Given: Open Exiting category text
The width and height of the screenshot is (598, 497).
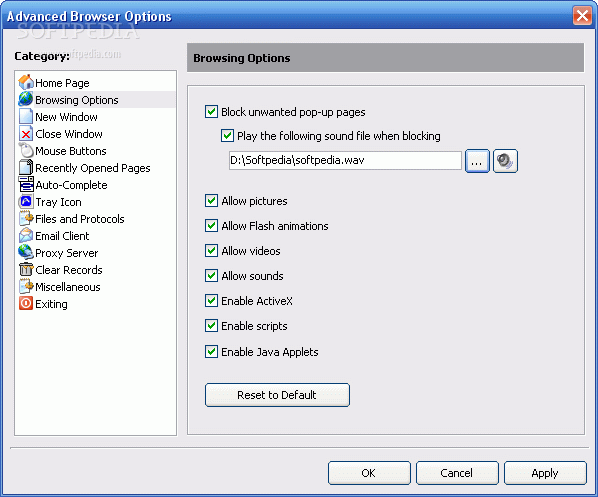Looking at the screenshot, I should (x=51, y=304).
